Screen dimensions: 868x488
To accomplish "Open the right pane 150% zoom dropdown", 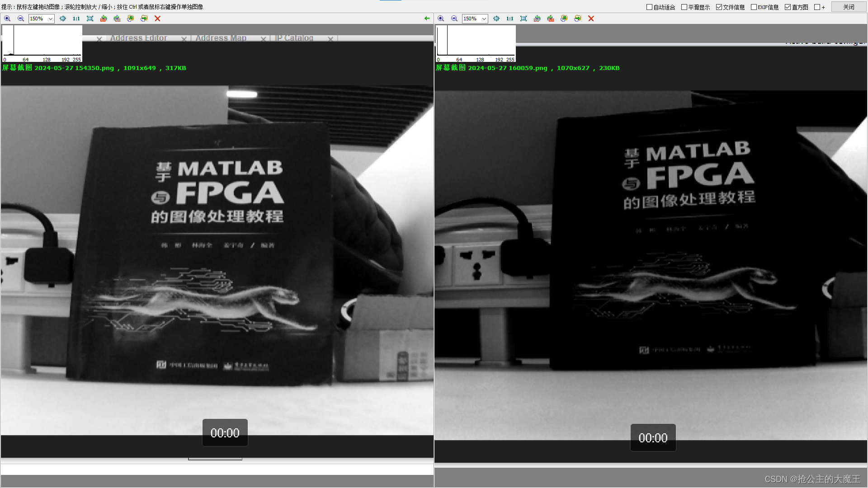I will click(x=484, y=19).
